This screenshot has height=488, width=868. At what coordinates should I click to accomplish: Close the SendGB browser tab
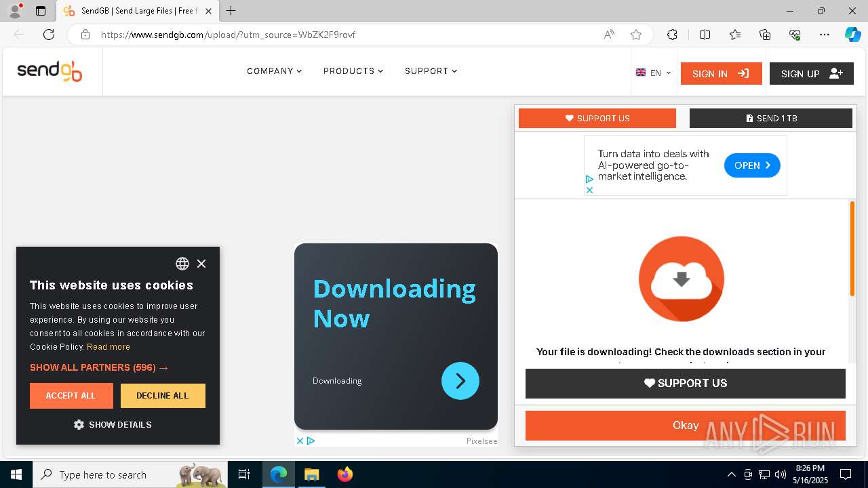point(208,11)
